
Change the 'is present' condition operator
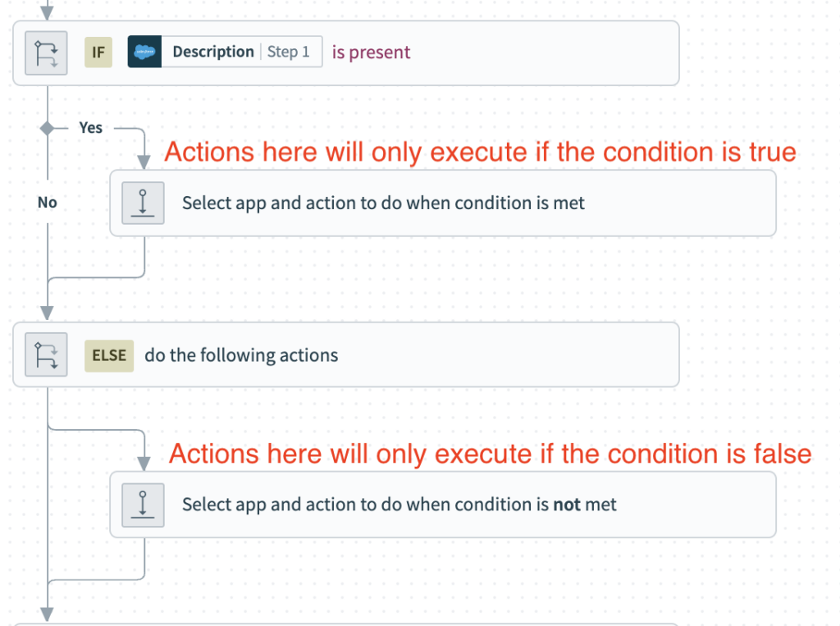pos(371,51)
